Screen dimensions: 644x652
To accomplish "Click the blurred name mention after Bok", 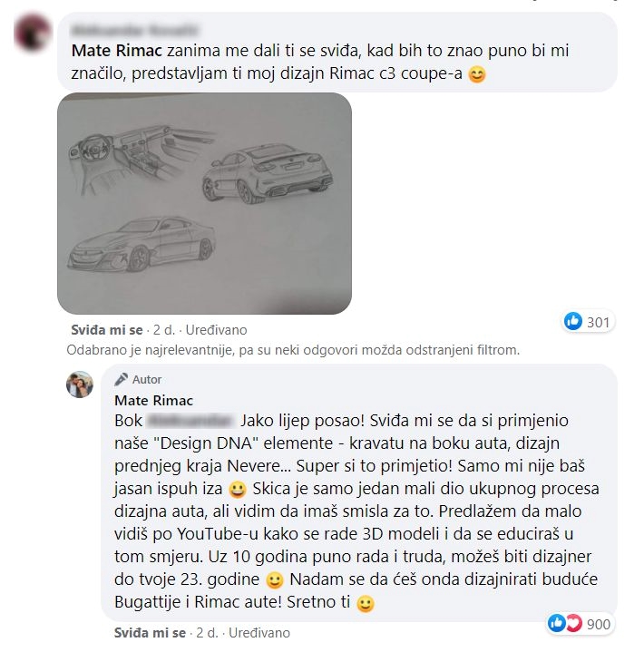I will tap(191, 422).
